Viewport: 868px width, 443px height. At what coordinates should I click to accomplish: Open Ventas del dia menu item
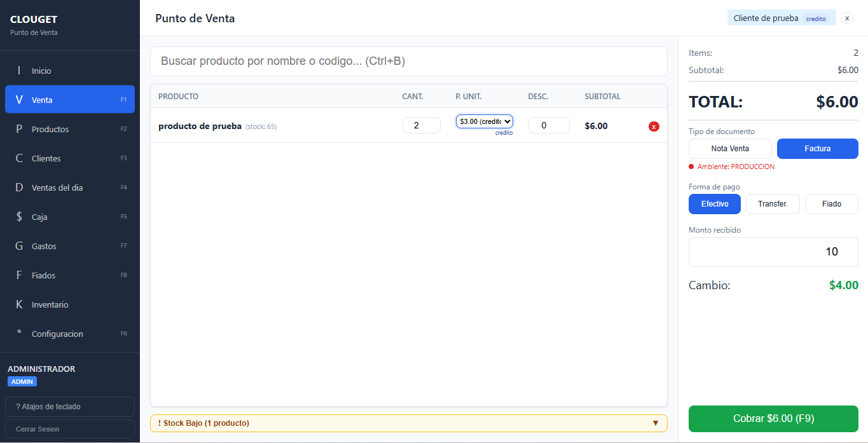(x=57, y=187)
